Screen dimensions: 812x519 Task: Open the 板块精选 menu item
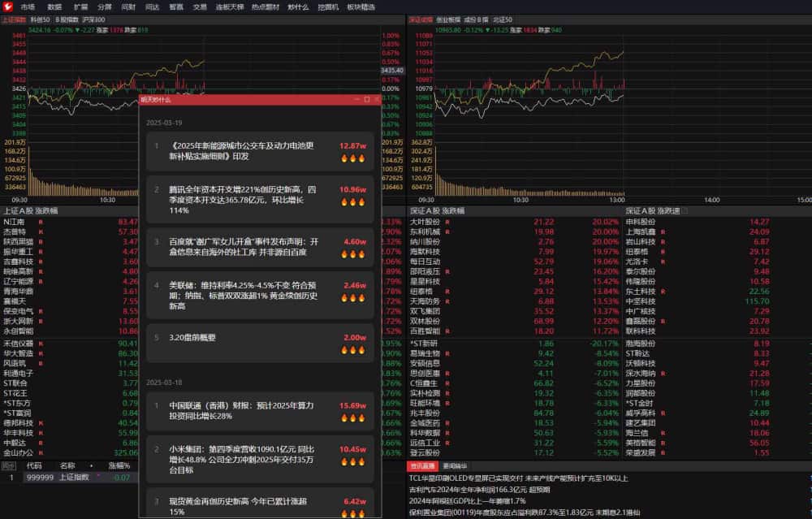(x=361, y=7)
